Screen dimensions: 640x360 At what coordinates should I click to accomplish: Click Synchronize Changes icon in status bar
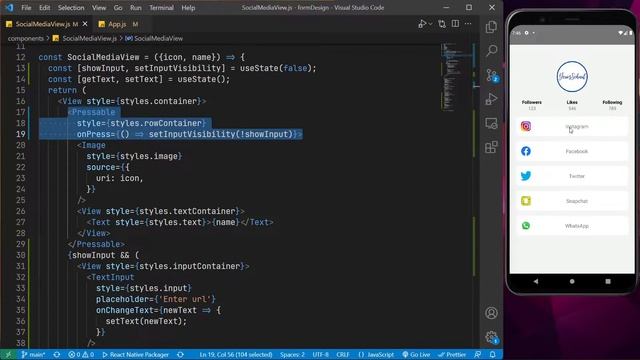coord(57,355)
